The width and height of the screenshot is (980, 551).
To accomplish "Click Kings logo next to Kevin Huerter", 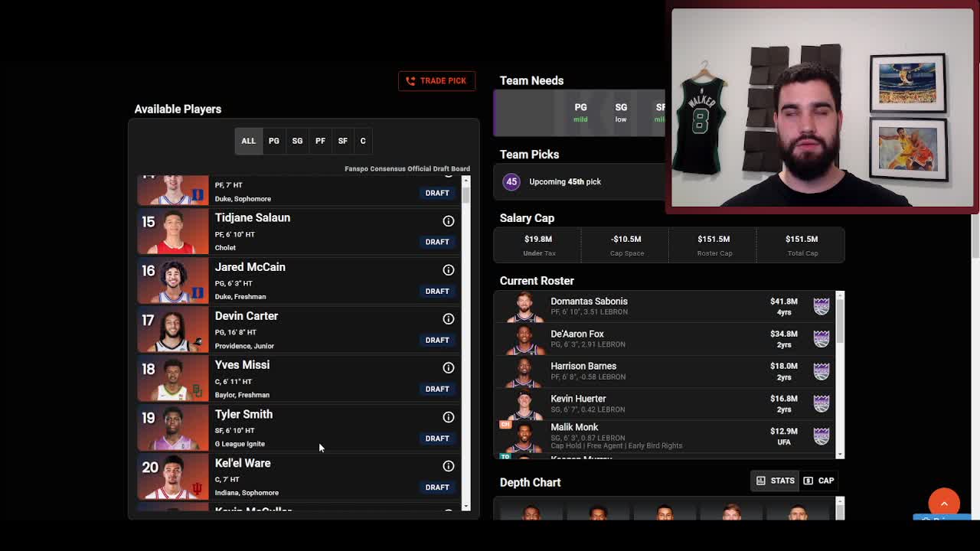I will click(x=822, y=403).
